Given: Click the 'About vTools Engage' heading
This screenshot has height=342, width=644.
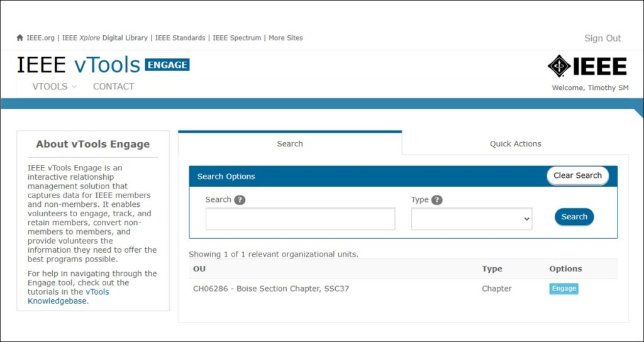Looking at the screenshot, I should pos(93,144).
